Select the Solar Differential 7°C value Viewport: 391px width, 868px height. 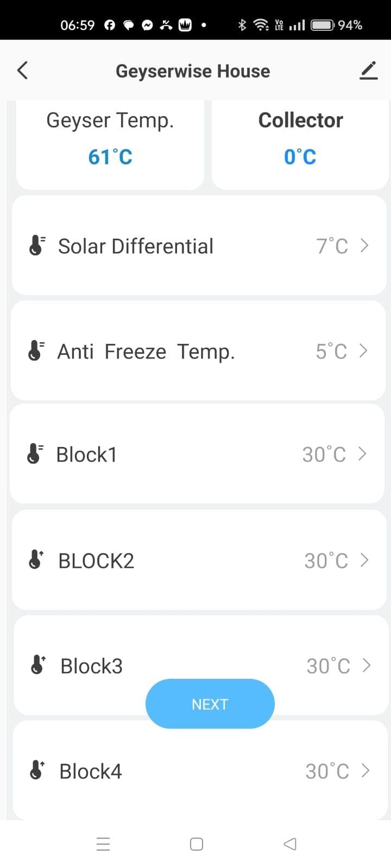[x=332, y=246]
